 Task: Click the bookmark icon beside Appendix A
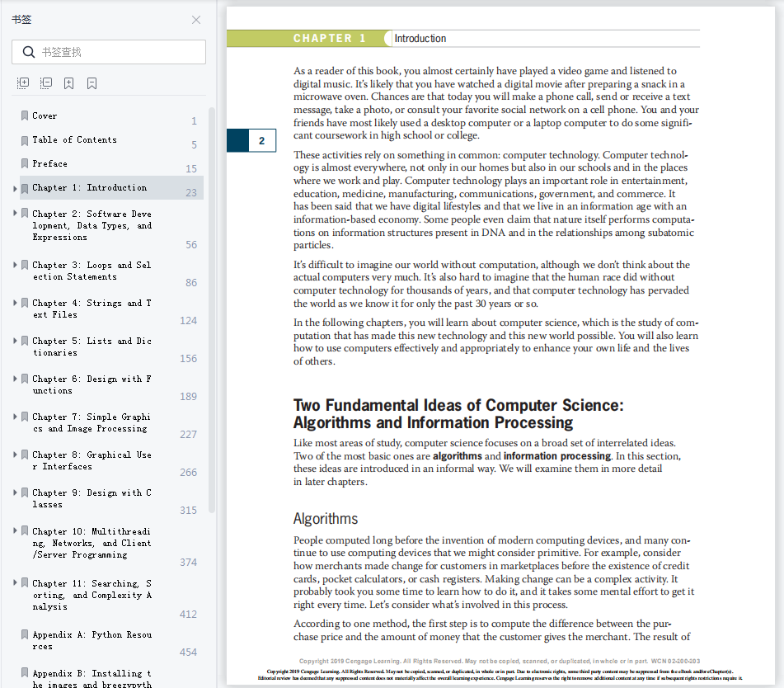pos(25,635)
